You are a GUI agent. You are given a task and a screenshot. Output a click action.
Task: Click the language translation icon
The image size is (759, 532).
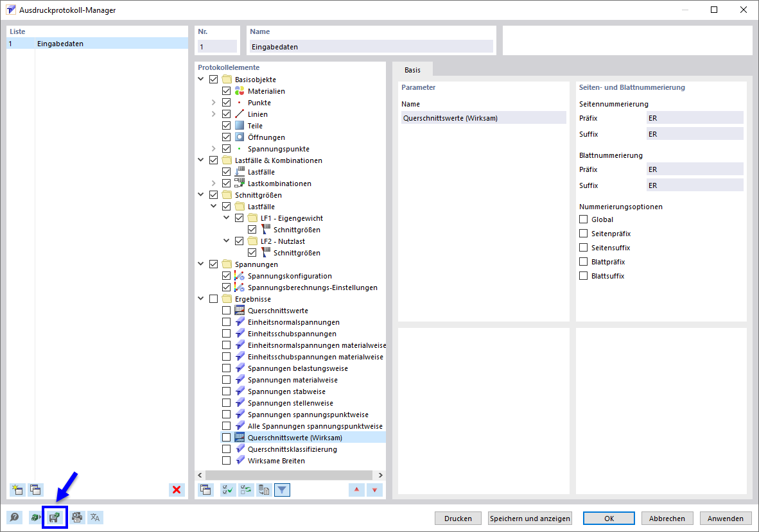[x=96, y=517]
